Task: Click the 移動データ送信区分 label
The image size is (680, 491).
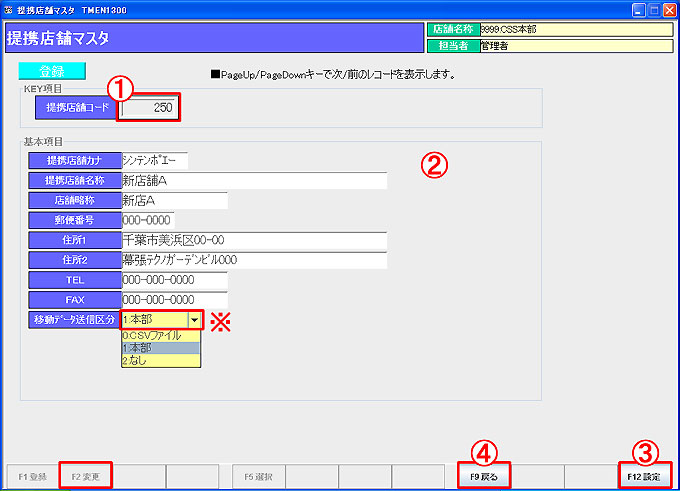Action: tap(75, 320)
